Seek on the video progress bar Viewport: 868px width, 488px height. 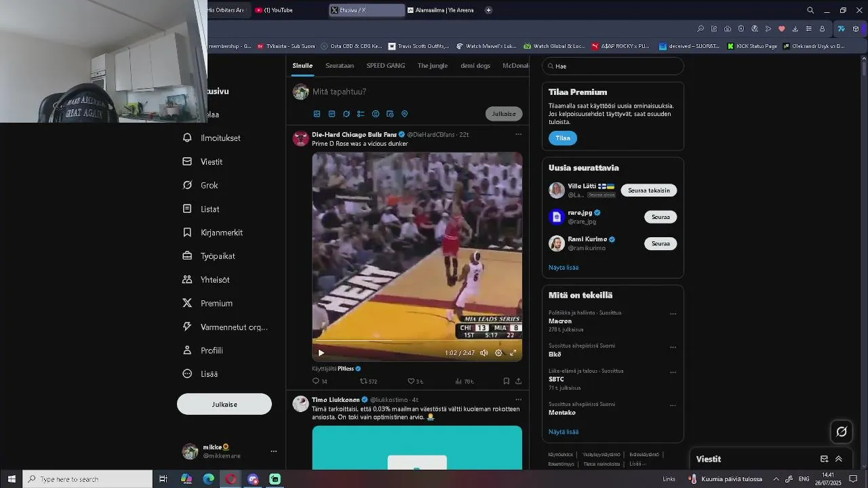coord(417,341)
